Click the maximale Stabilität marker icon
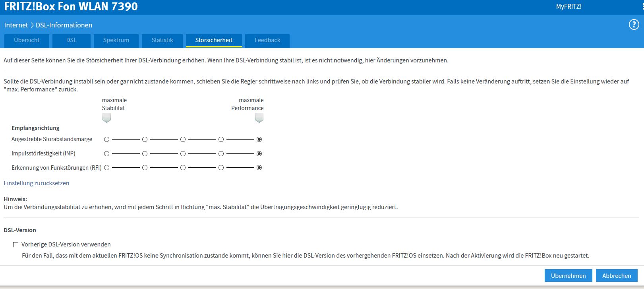Viewport: 644px width, 289px height. pyautogui.click(x=106, y=118)
